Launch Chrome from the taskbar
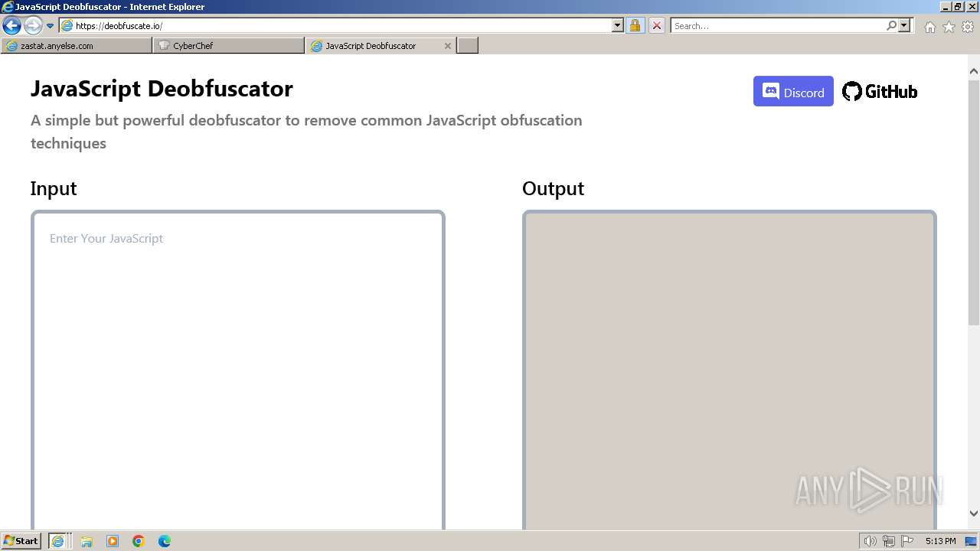 139,541
